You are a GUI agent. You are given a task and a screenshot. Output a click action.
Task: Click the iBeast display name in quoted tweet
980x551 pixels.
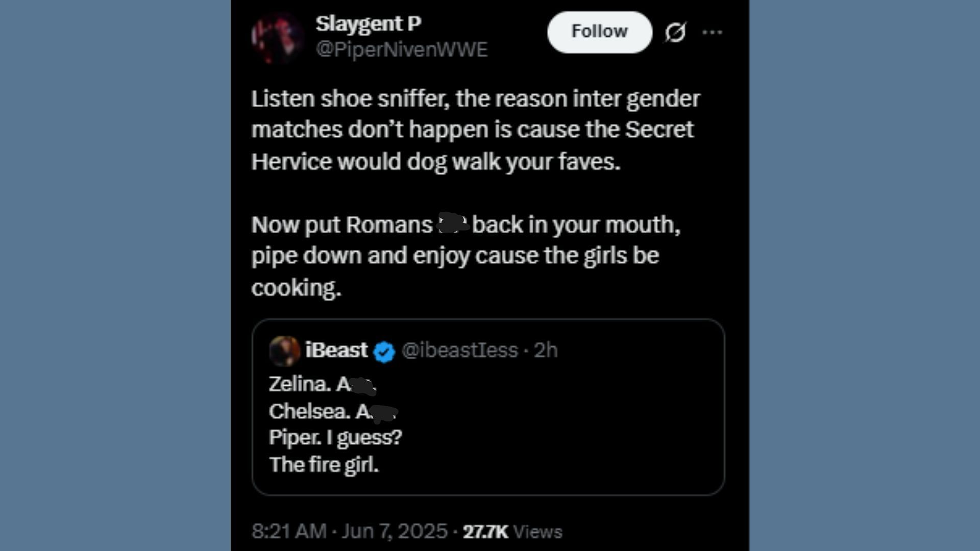point(336,350)
